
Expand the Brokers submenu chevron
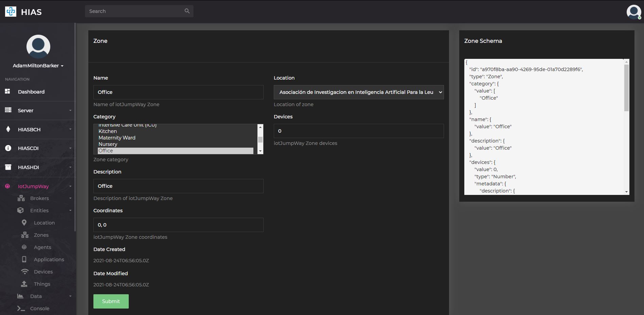pos(70,198)
